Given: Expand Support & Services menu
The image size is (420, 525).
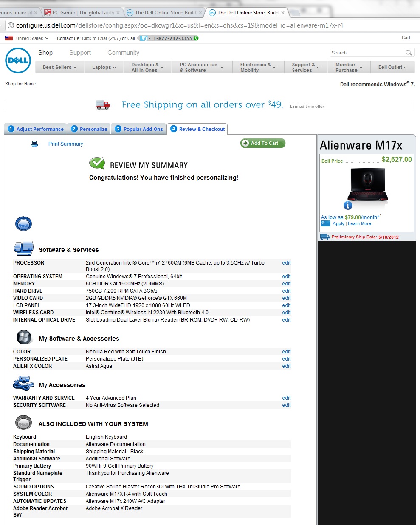Looking at the screenshot, I should click(x=306, y=67).
